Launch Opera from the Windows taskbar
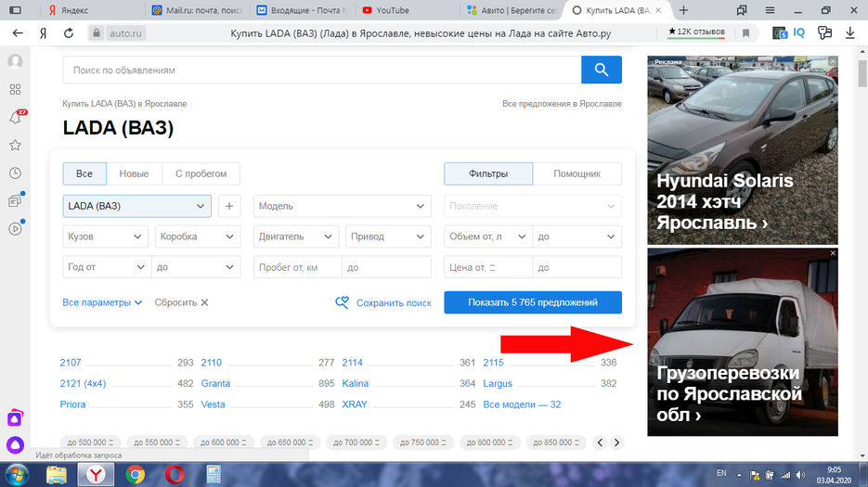 click(x=175, y=474)
